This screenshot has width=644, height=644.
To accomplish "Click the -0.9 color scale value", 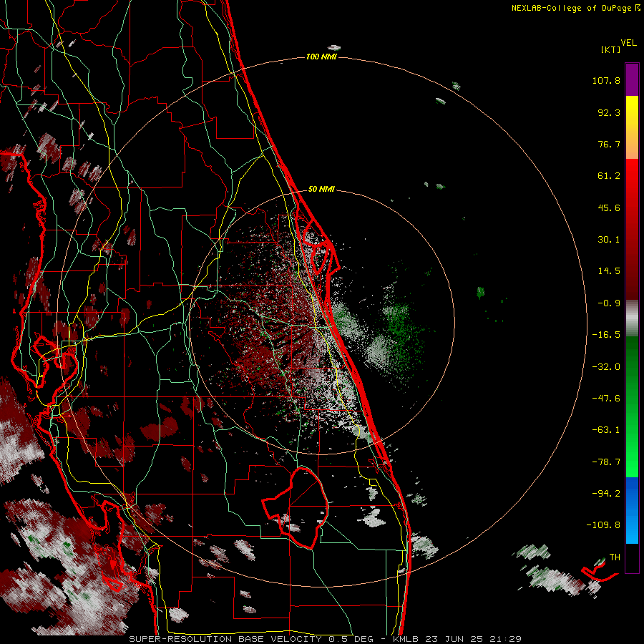I will click(609, 303).
